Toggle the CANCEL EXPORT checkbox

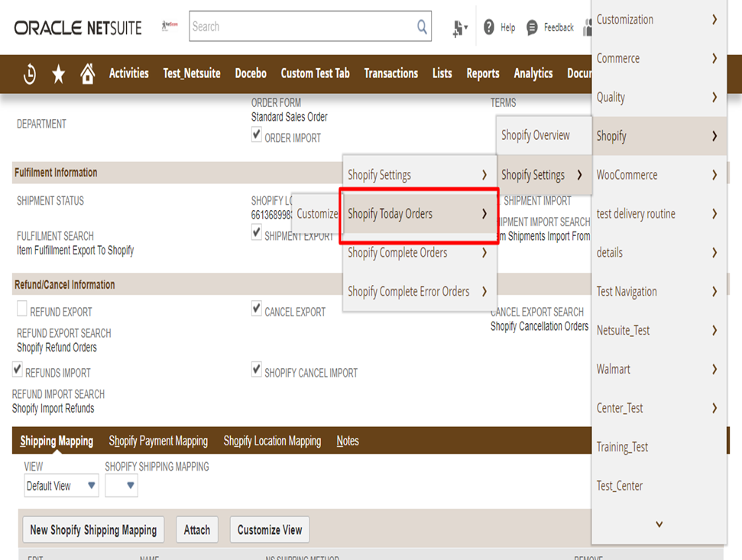point(257,309)
